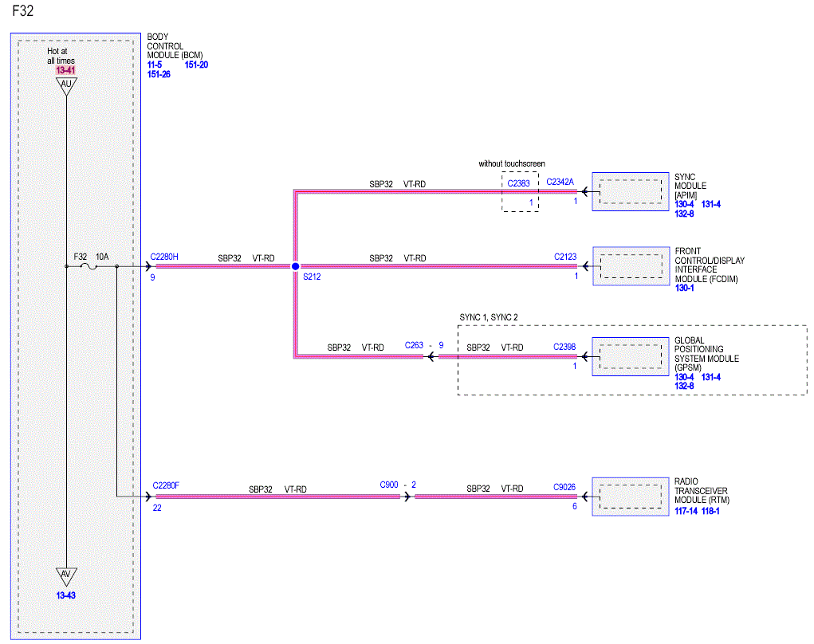Select the Radio Transceiver Module component box
The image size is (814, 644).
(x=630, y=497)
